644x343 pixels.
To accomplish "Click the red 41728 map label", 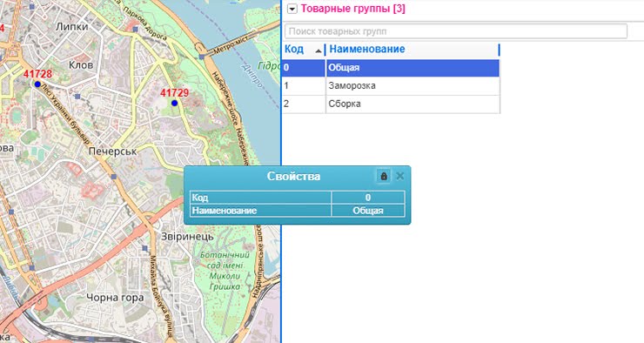I will 37,74.
